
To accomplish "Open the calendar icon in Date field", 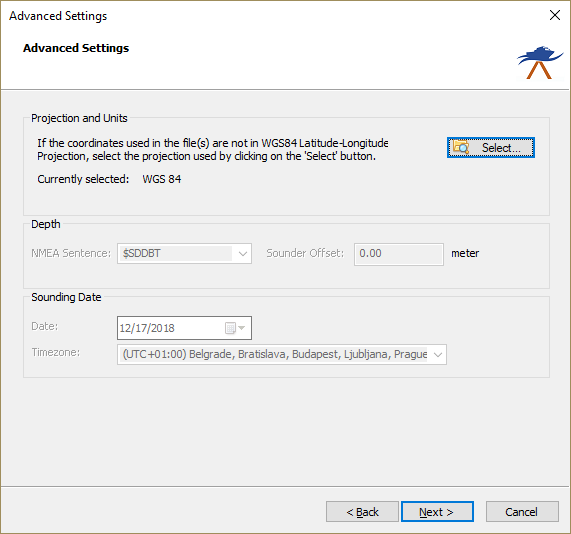I will (230, 328).
